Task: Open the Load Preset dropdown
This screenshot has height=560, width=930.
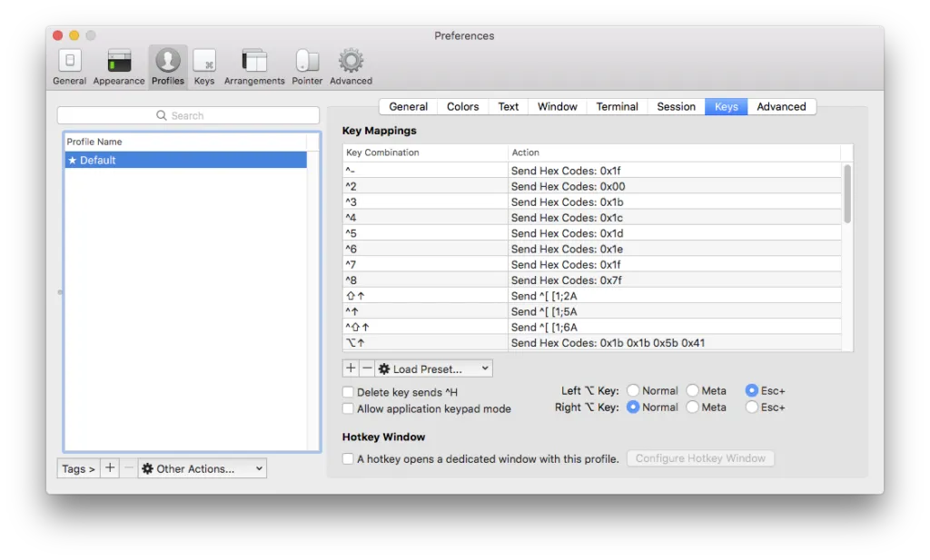Action: 434,368
